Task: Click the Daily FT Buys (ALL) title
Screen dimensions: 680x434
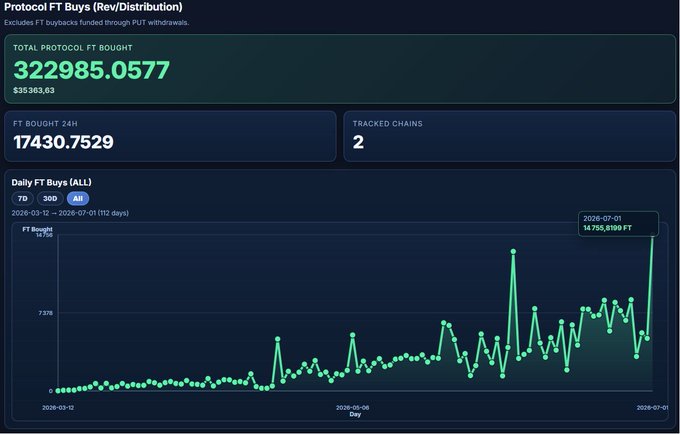Action: 52,182
